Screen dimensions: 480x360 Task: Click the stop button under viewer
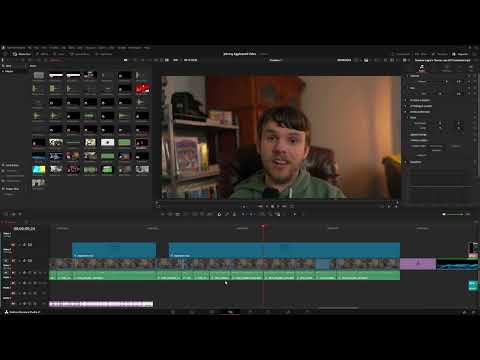pos(273,206)
